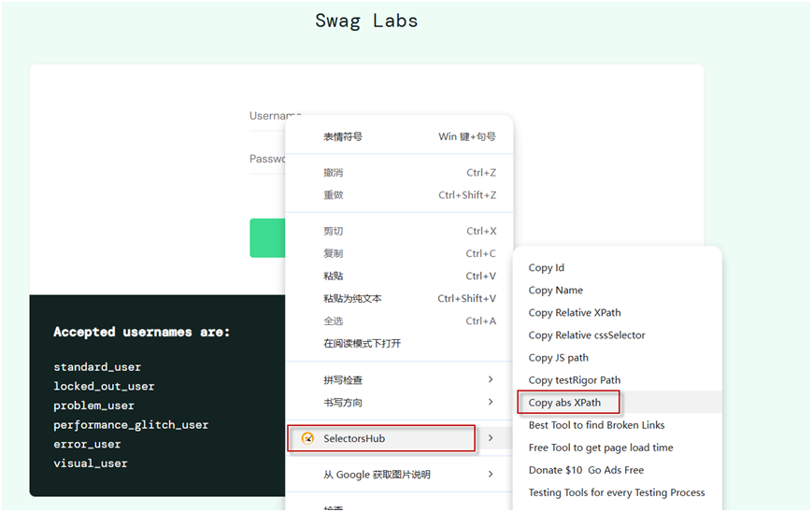Click the Swag Labs title
This screenshot has width=812, height=512.
click(x=366, y=21)
